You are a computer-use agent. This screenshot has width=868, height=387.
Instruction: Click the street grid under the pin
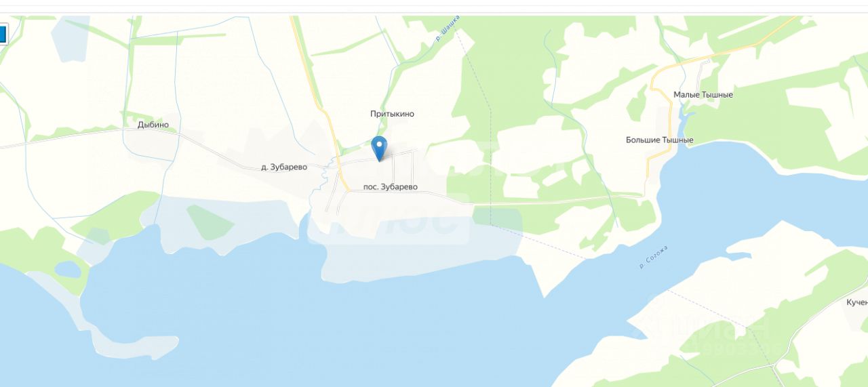point(380,178)
